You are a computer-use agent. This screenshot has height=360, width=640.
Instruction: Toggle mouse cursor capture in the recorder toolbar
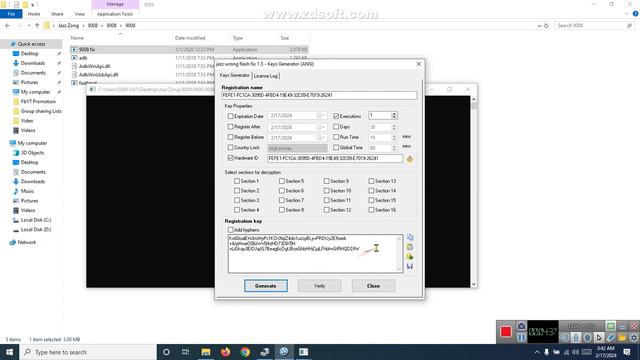[599, 338]
